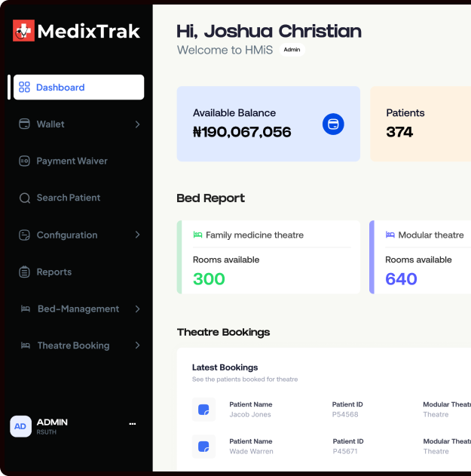The height and width of the screenshot is (476, 471).
Task: Click the Wade Warren booking row icon
Action: coord(203,447)
